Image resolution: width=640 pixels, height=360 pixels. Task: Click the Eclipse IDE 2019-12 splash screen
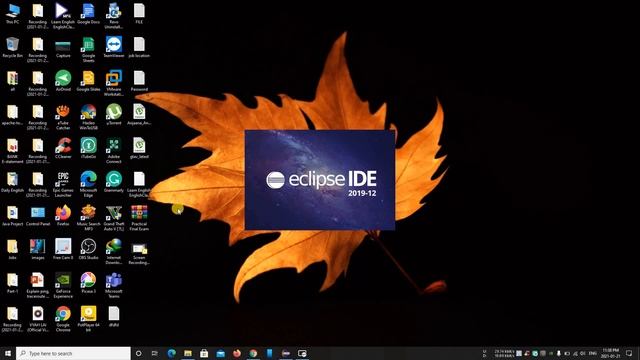point(320,180)
